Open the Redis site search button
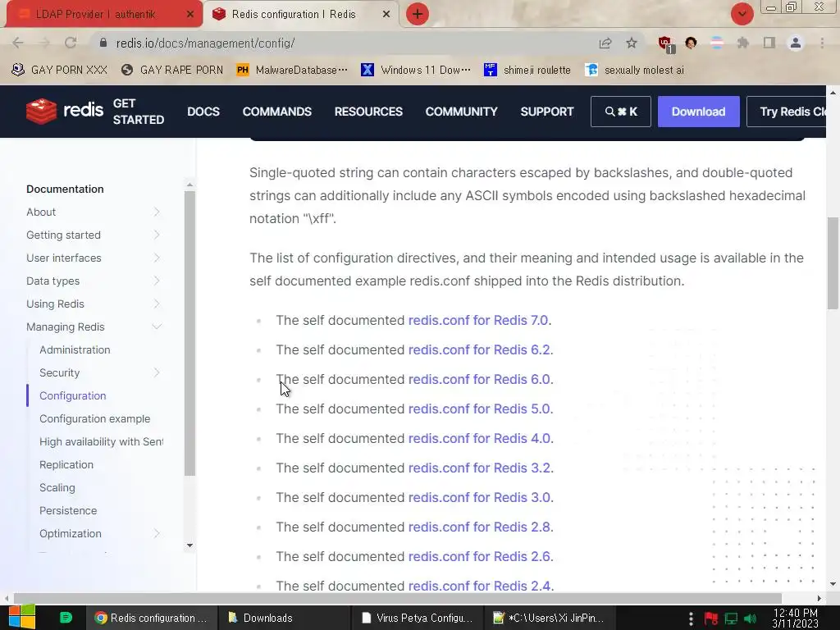 [621, 112]
